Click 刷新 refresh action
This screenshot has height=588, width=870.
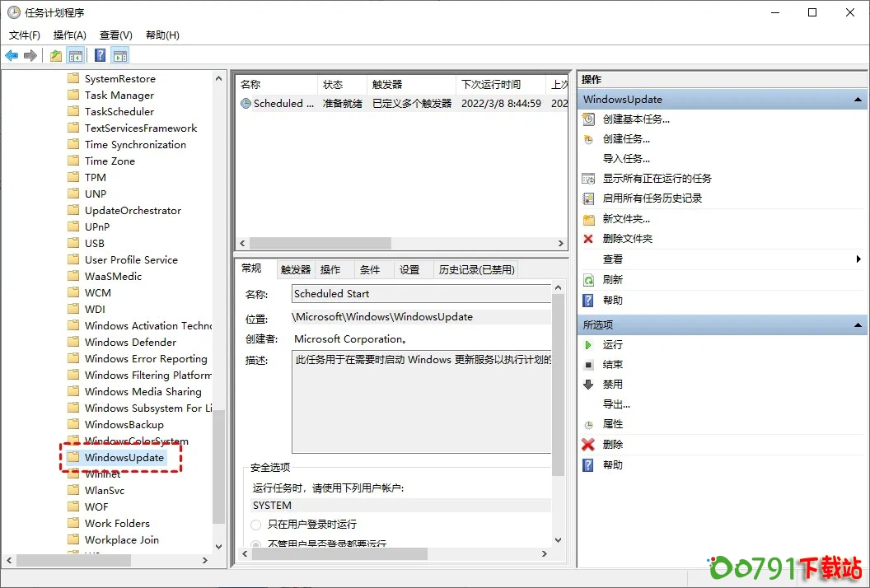coord(612,280)
